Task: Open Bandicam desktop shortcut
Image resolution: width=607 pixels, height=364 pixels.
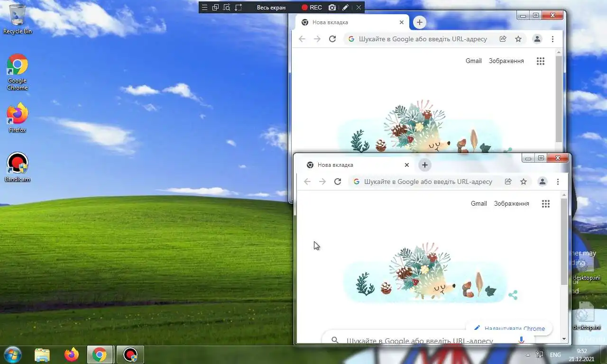Action: tap(18, 167)
